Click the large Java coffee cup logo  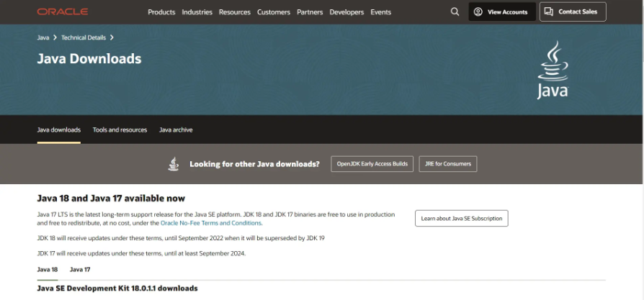(553, 70)
